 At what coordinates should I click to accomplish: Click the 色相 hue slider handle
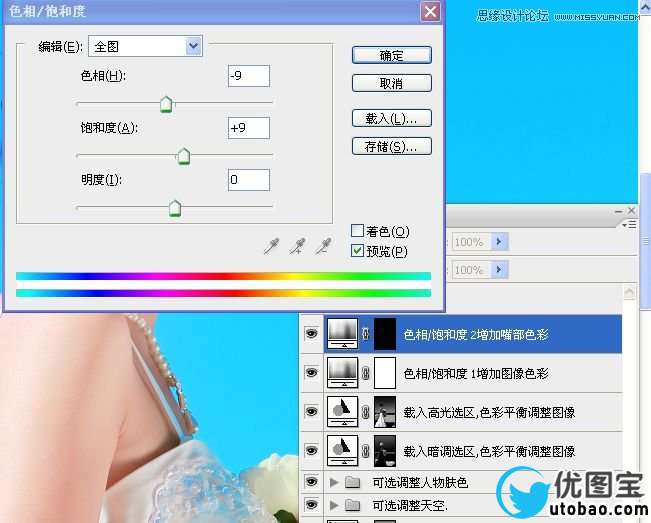point(166,104)
